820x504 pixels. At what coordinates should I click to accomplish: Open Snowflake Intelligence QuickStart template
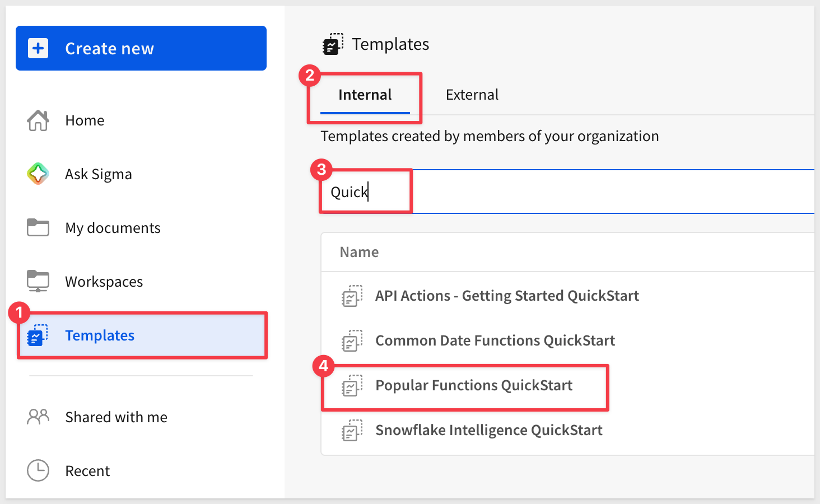[488, 430]
